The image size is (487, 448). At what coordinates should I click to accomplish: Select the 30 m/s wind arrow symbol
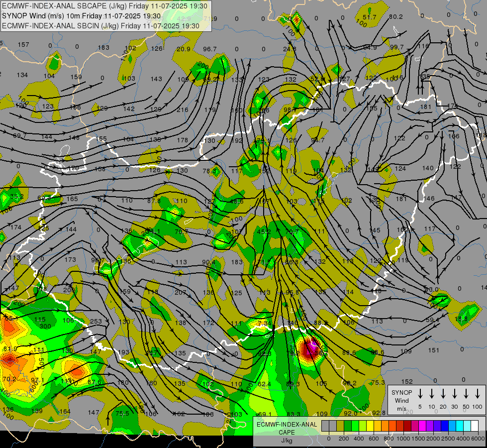tap(454, 393)
